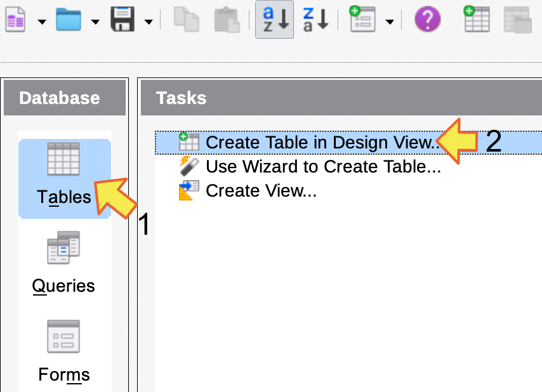The width and height of the screenshot is (542, 392).
Task: Click the Save floppy disk icon
Action: pos(122,20)
